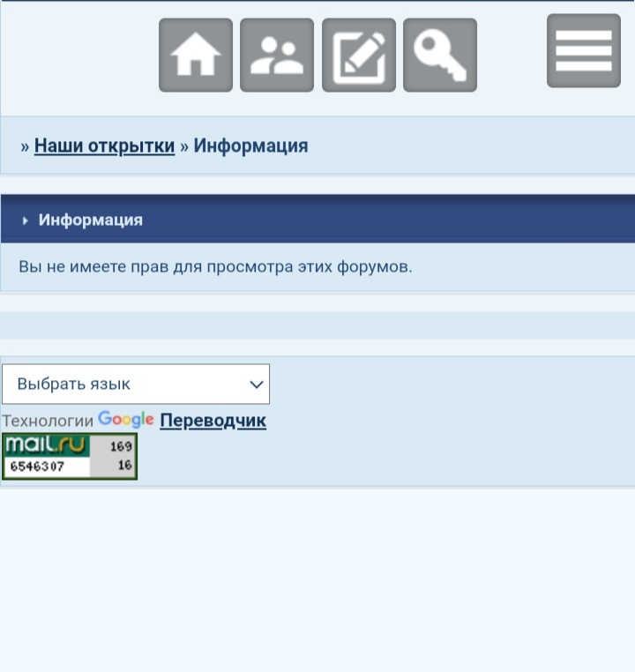The height and width of the screenshot is (672, 635).
Task: Open login via the key icon
Action: tap(440, 55)
